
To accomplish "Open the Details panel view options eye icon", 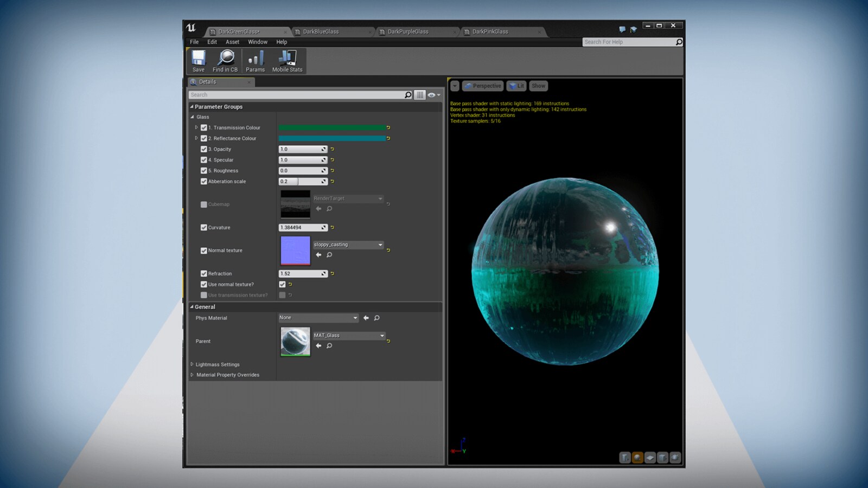I will 431,94.
